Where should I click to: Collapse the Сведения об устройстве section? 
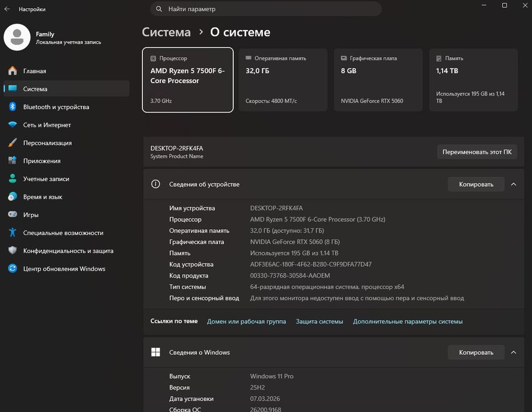514,184
